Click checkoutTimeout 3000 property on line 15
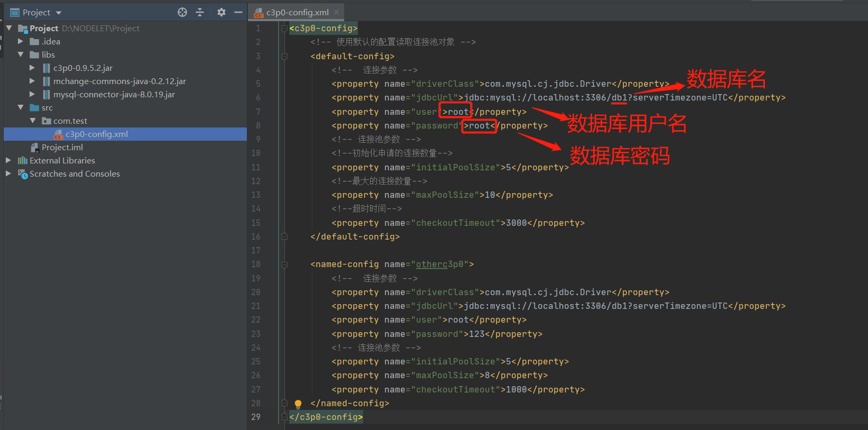Image resolution: width=868 pixels, height=430 pixels. point(458,223)
